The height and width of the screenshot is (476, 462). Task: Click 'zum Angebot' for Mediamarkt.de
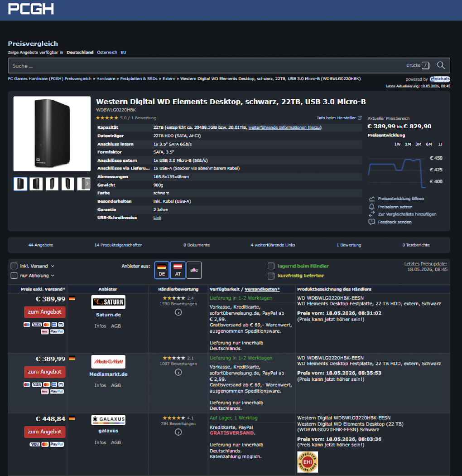pyautogui.click(x=44, y=372)
